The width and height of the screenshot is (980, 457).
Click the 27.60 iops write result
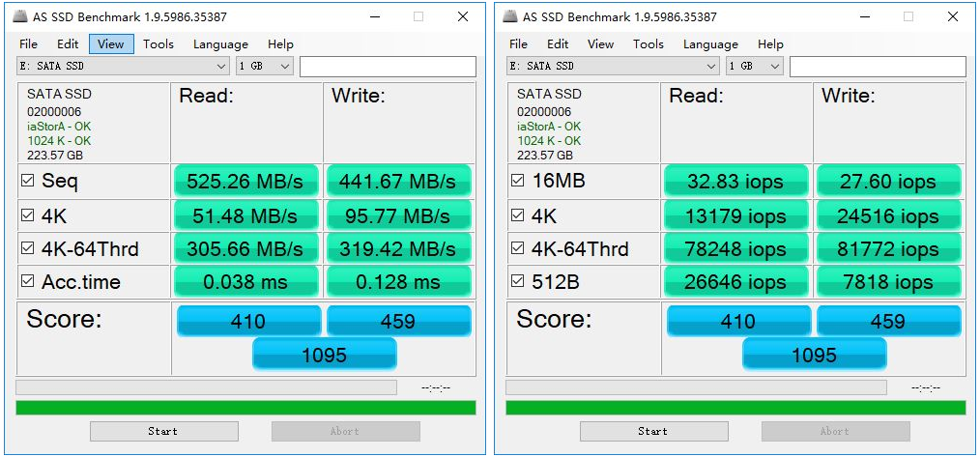[x=888, y=182]
